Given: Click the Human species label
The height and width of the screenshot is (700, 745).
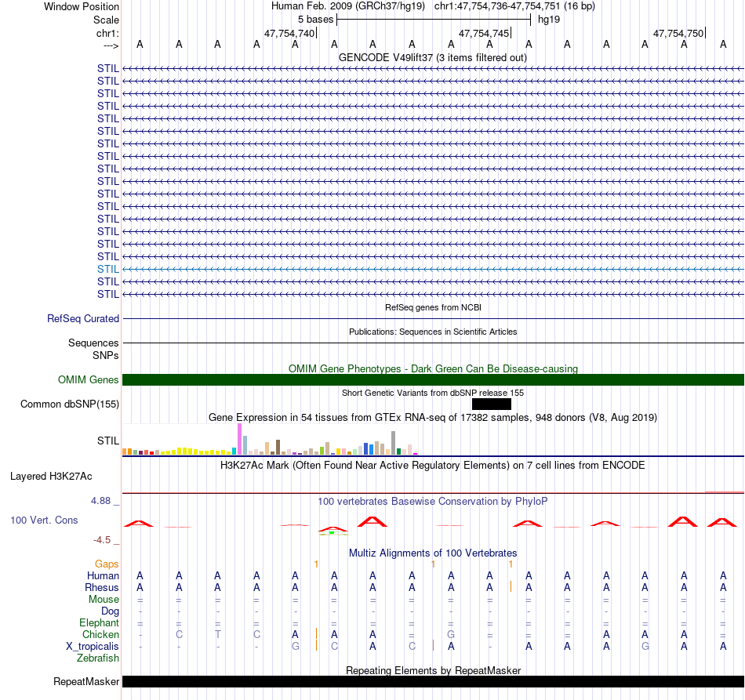Looking at the screenshot, I should coord(103,575).
